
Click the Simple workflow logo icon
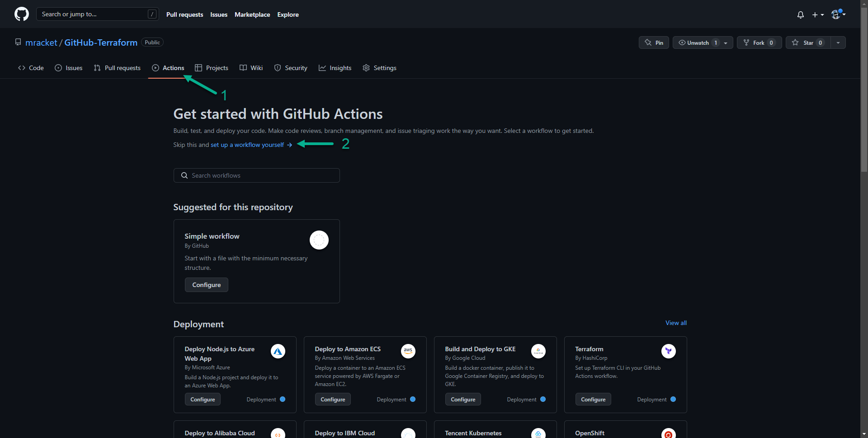319,240
